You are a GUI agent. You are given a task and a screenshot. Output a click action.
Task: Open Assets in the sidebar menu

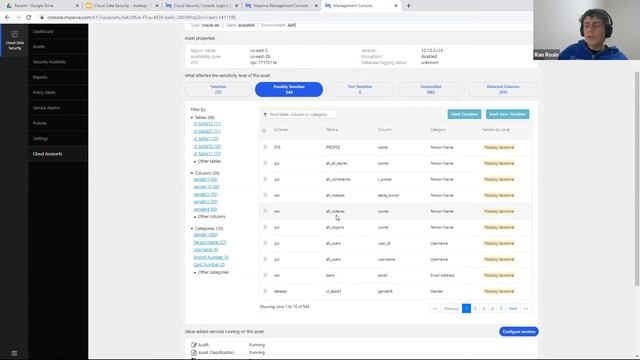[x=39, y=47]
